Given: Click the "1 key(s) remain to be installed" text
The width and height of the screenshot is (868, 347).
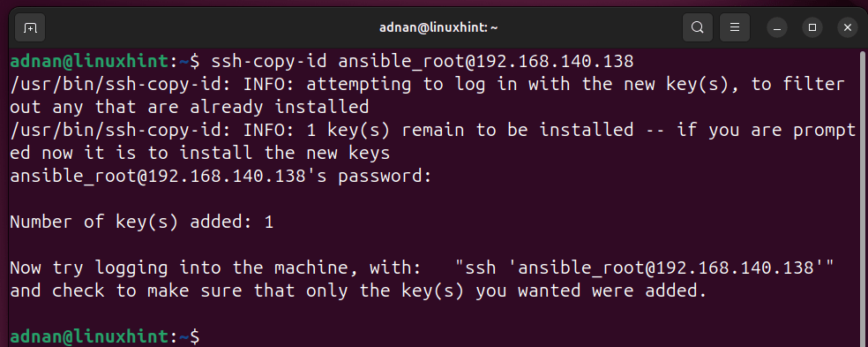Looking at the screenshot, I should point(481,131).
